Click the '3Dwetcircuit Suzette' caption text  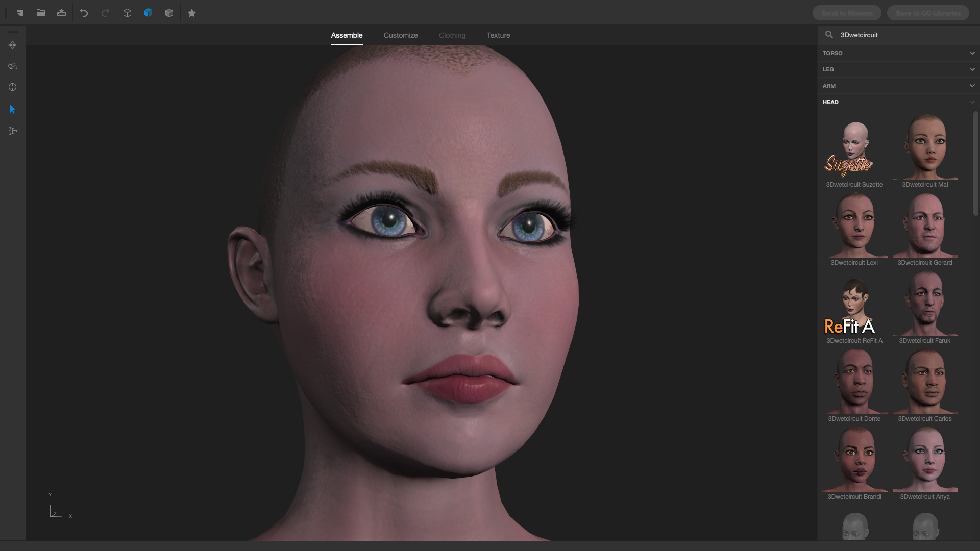[854, 185]
